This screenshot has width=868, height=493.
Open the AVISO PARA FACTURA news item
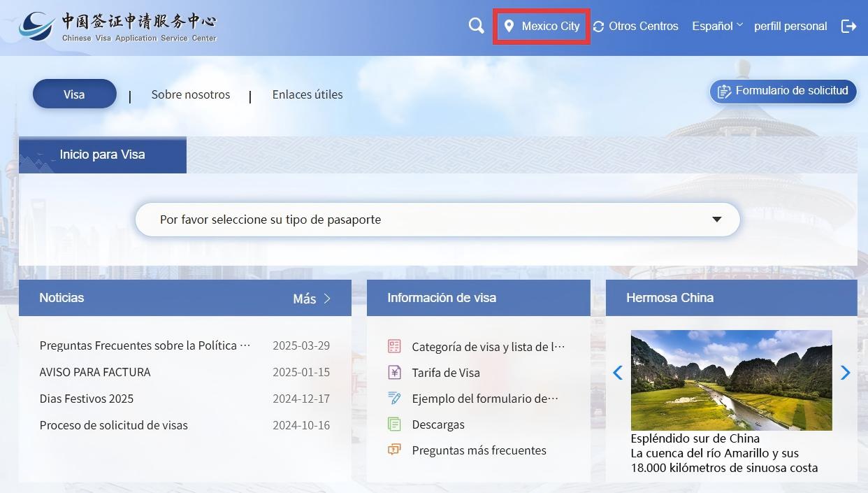(x=95, y=372)
